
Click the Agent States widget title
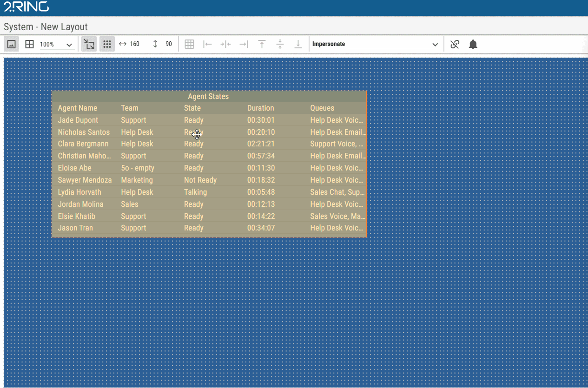(x=208, y=97)
